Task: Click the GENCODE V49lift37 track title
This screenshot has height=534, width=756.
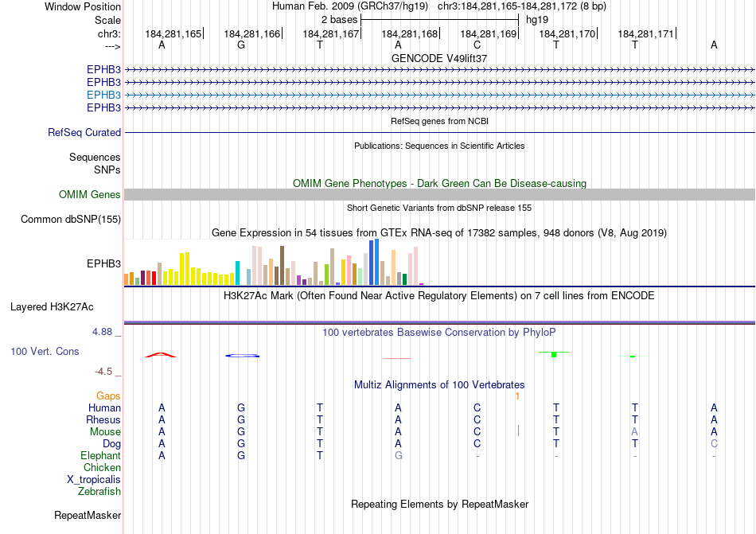Action: (439, 58)
